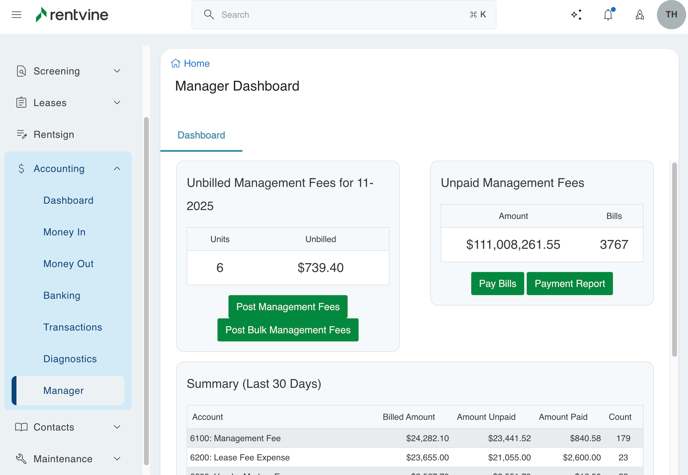Select the Dashboard tab
The height and width of the screenshot is (475, 688).
pos(201,135)
